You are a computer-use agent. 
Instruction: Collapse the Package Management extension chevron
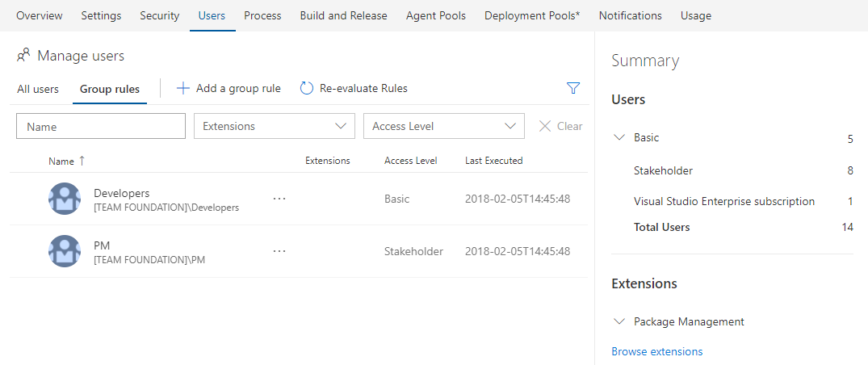point(619,321)
